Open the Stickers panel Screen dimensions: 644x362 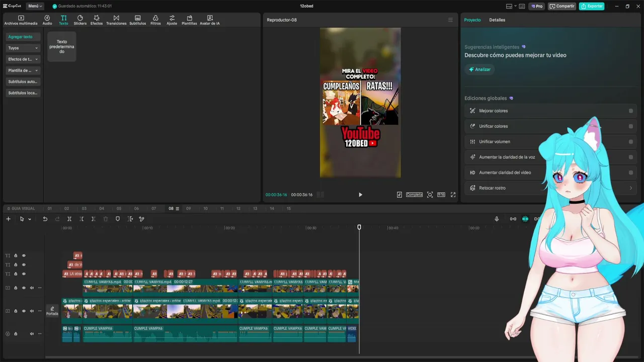(80, 20)
